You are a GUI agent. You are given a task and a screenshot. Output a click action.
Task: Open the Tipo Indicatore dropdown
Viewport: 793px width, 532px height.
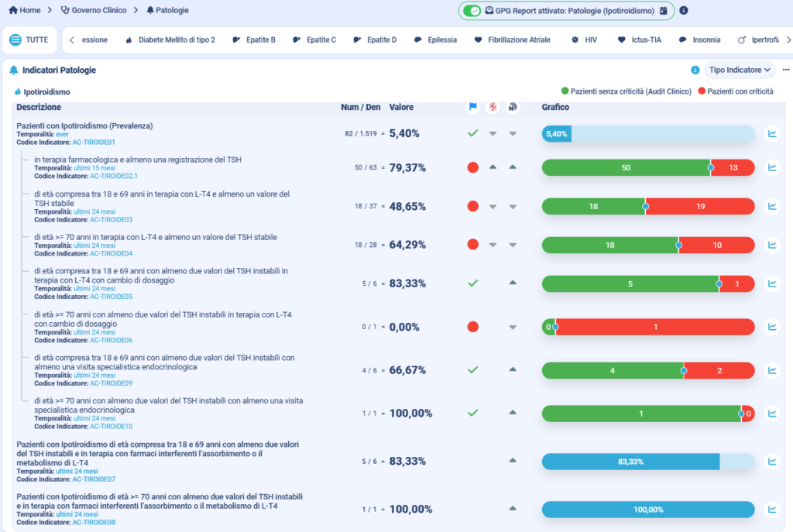[x=740, y=70]
